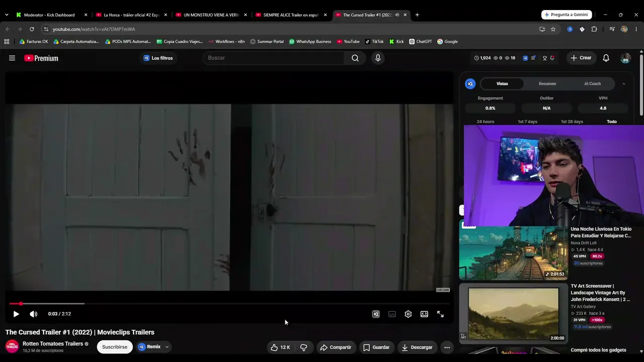Screen dimensions: 644x362
Task: Open the vidIQ extension in Chrome toolbar
Action: (570, 29)
